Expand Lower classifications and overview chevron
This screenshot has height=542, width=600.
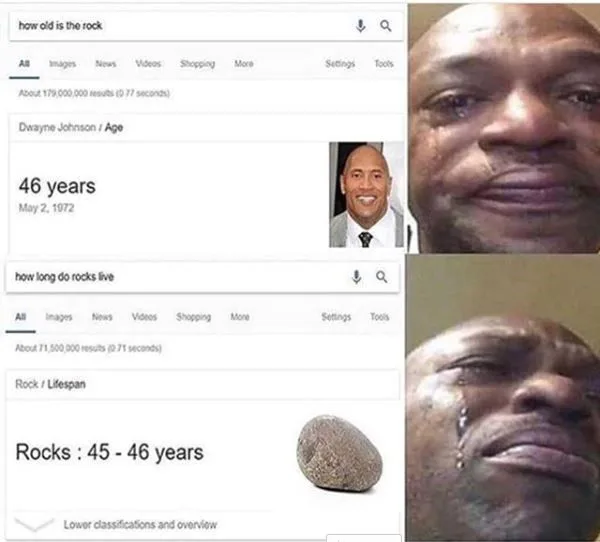click(x=34, y=524)
